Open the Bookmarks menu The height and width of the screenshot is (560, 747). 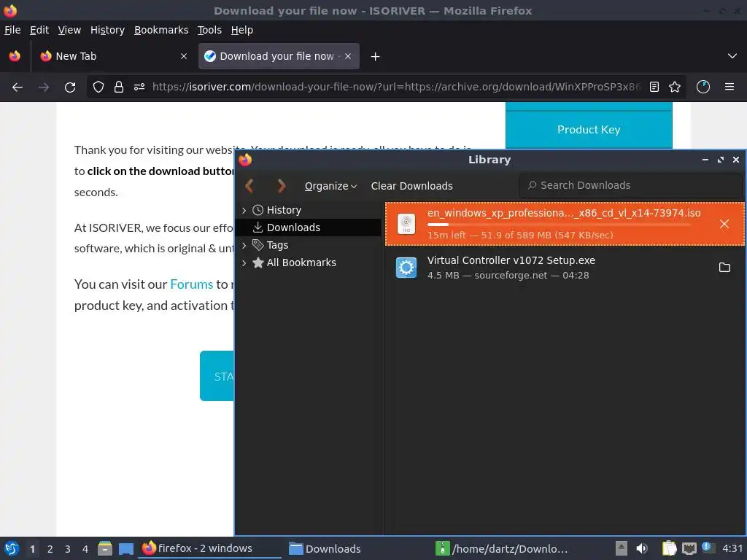(161, 30)
